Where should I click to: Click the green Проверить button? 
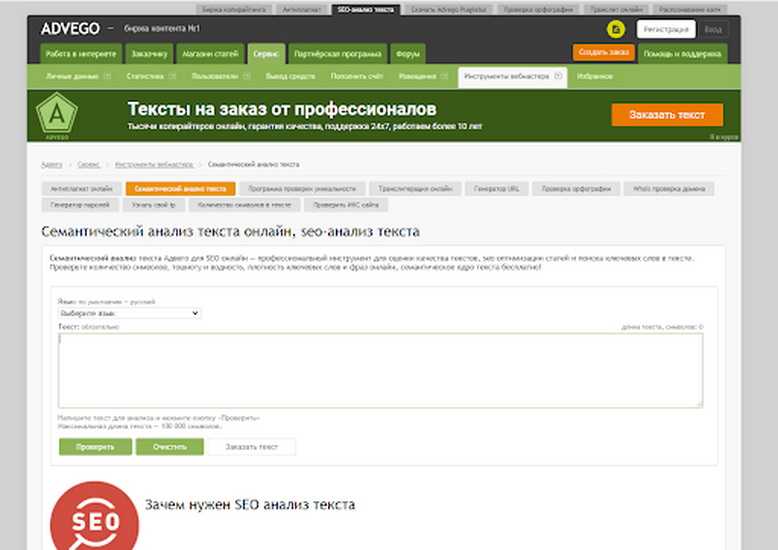pyautogui.click(x=95, y=447)
